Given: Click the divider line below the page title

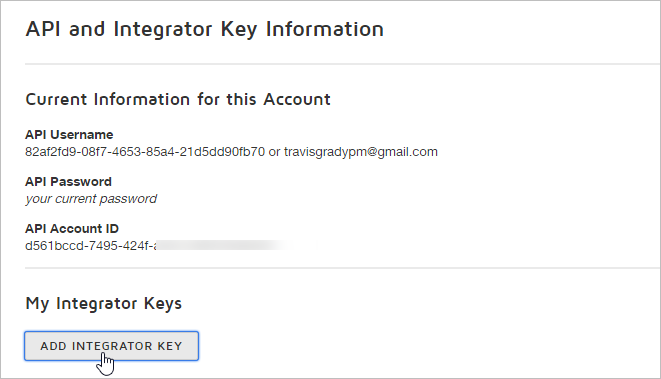Looking at the screenshot, I should [x=343, y=64].
